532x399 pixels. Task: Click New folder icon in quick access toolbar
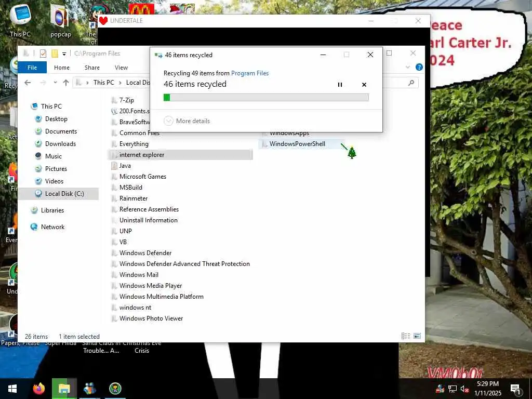[54, 54]
